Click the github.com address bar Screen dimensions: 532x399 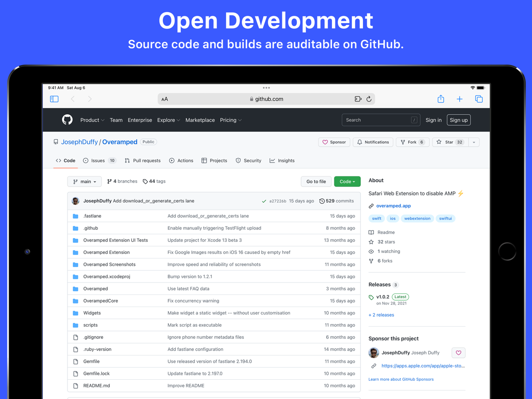pos(266,99)
